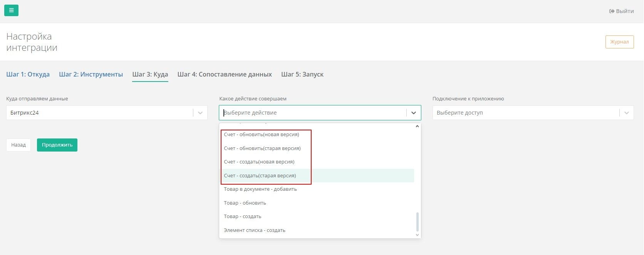This screenshot has width=644, height=255.
Task: Switch to Шаг 1: Откуда tab
Action: pyautogui.click(x=28, y=74)
